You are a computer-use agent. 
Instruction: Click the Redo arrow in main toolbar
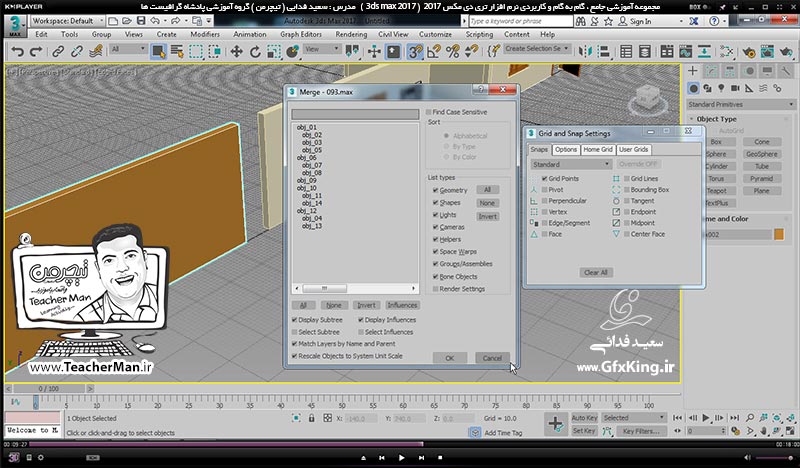(x=36, y=52)
